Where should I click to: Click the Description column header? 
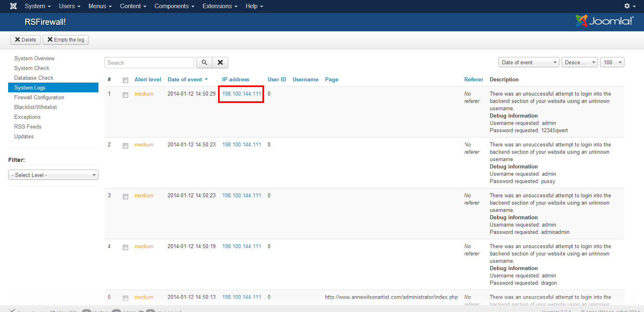(x=504, y=79)
